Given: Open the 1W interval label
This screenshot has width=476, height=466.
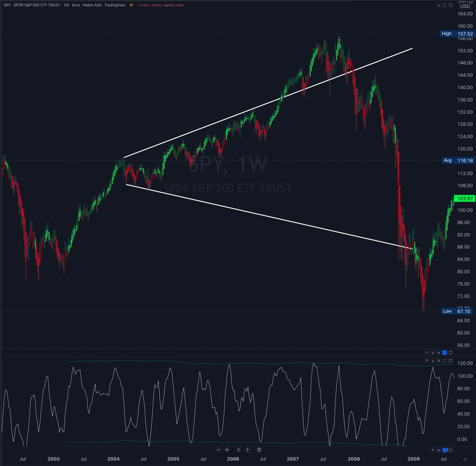Looking at the screenshot, I should click(66, 5).
